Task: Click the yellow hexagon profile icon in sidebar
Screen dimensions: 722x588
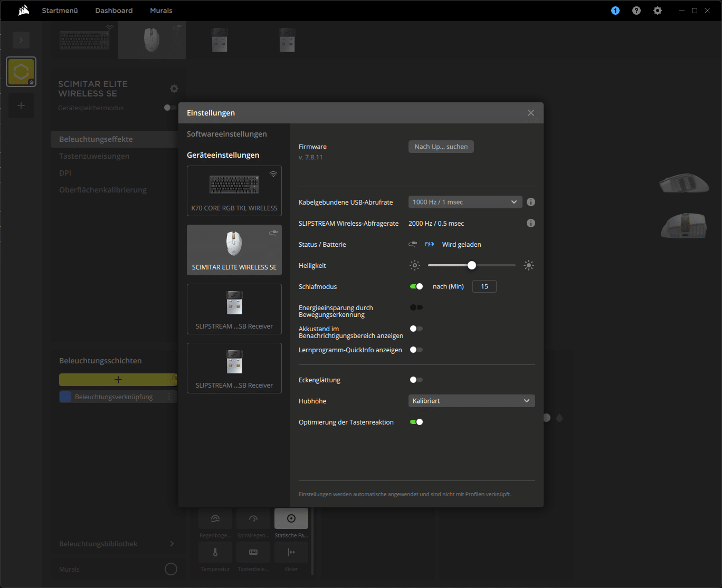Action: coord(21,72)
